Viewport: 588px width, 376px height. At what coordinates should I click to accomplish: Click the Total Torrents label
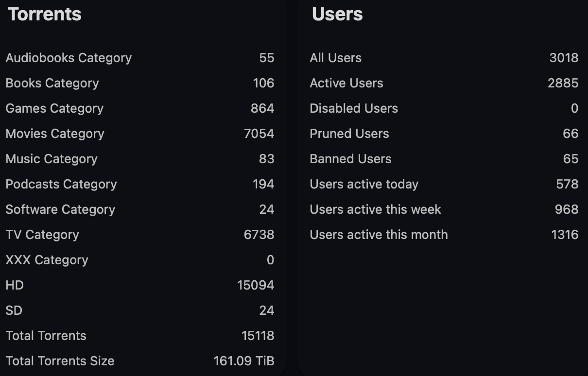(x=46, y=336)
